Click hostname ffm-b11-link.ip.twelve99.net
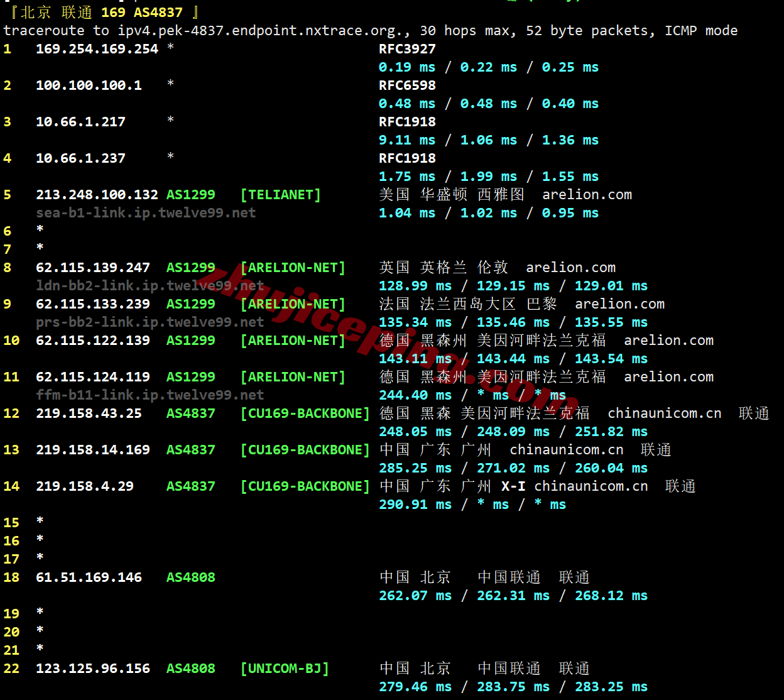Image resolution: width=784 pixels, height=700 pixels. [x=150, y=395]
